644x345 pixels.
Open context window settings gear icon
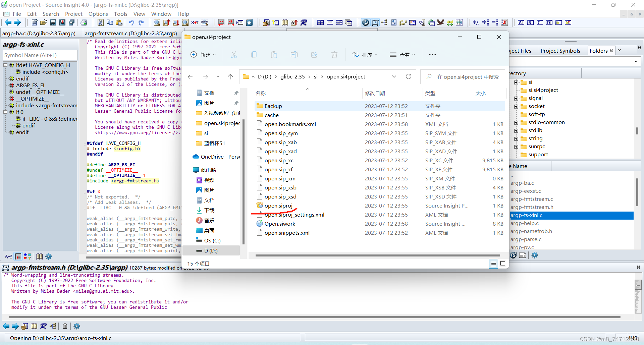[x=77, y=326]
